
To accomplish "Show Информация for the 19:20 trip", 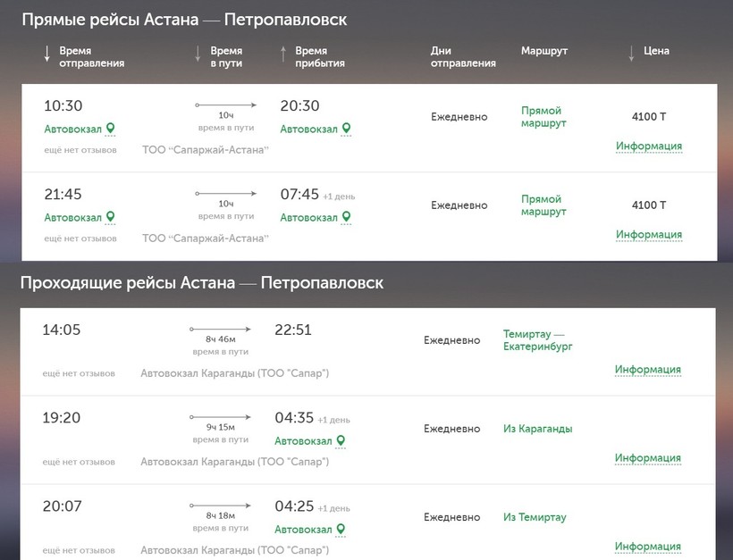I will point(647,457).
